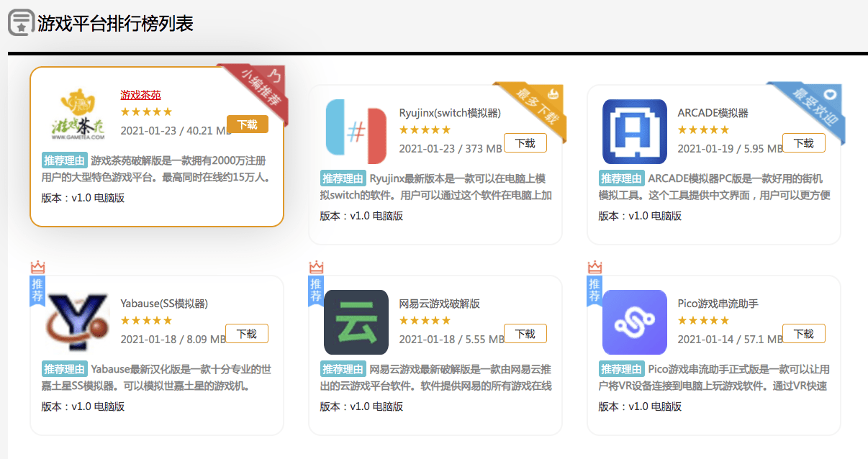Click the 推荐理由 label on the 游戏茶苑 card
868x459 pixels.
coord(64,160)
